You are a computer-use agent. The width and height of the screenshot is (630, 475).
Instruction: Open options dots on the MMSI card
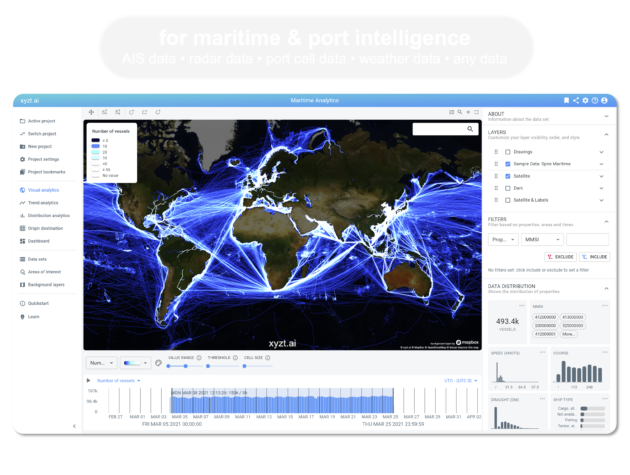(605, 306)
